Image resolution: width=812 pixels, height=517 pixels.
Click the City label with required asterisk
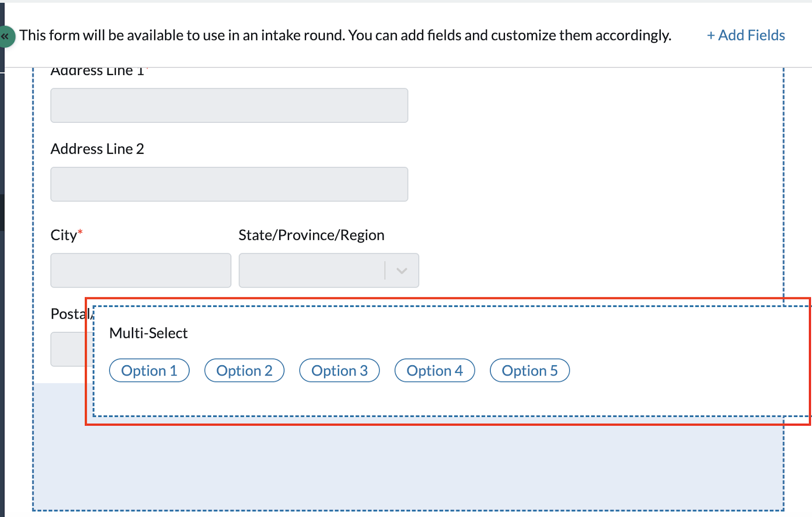(66, 234)
